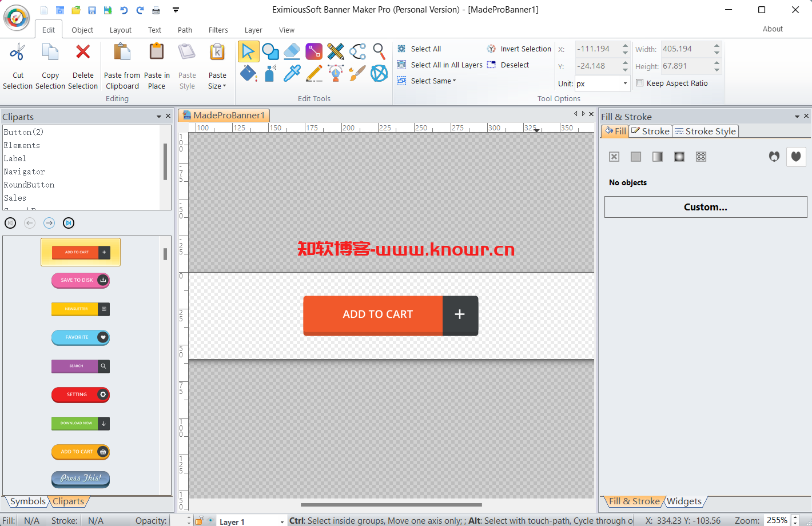The width and height of the screenshot is (812, 526).
Task: Select the Paint Bucket tool
Action: point(248,73)
